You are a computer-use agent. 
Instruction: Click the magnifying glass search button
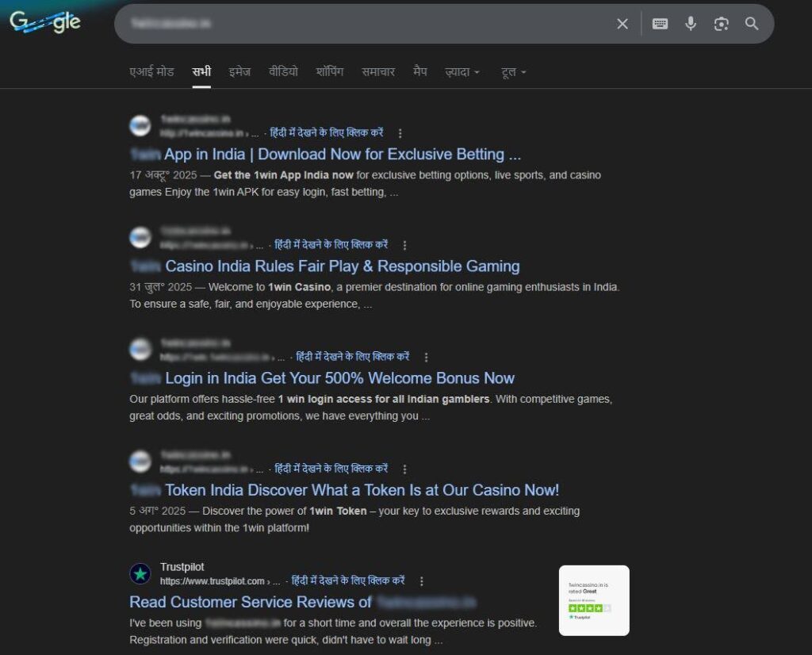[752, 24]
